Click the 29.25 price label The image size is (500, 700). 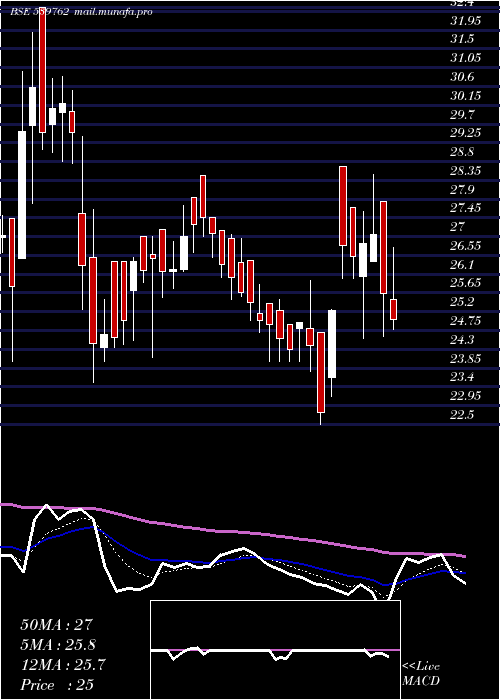(465, 133)
